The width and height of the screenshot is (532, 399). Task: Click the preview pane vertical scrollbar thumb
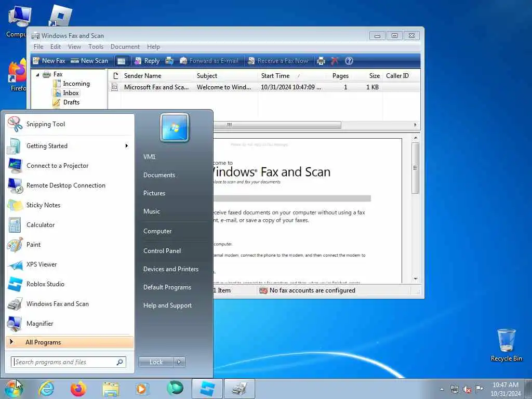(x=415, y=168)
